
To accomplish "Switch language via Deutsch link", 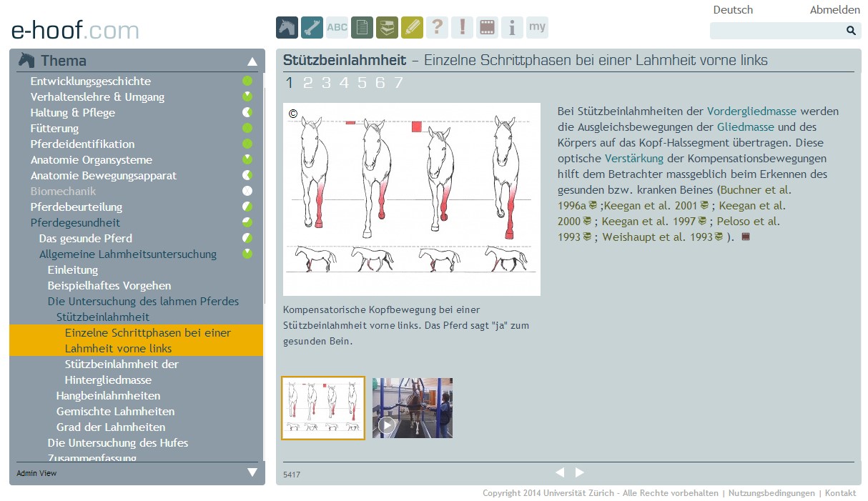I will [x=733, y=10].
